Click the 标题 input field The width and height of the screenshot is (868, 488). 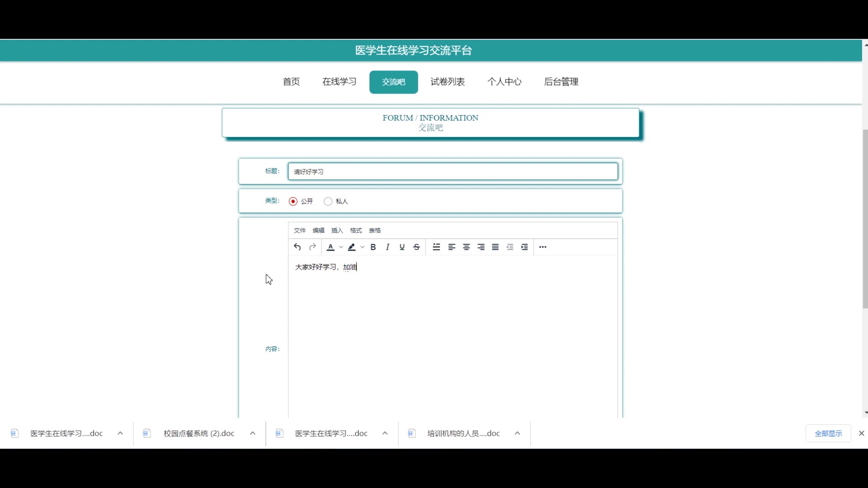(x=453, y=171)
